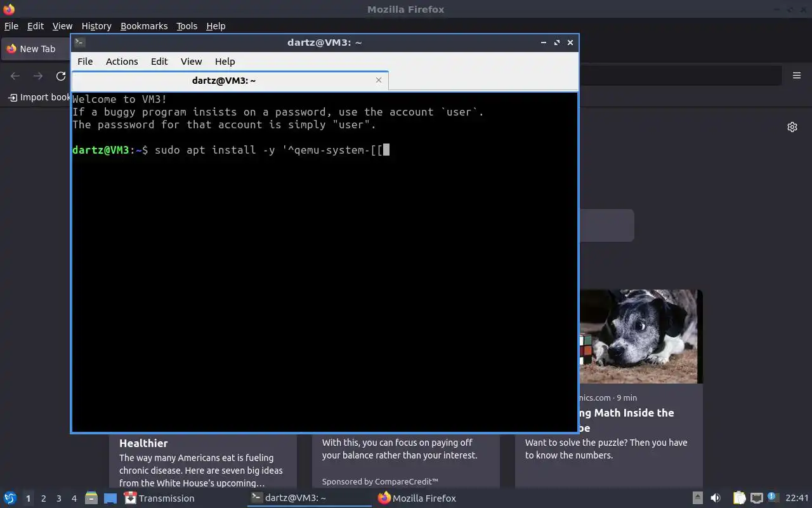The width and height of the screenshot is (812, 508).
Task: Click the network connection tray icon
Action: point(757,498)
